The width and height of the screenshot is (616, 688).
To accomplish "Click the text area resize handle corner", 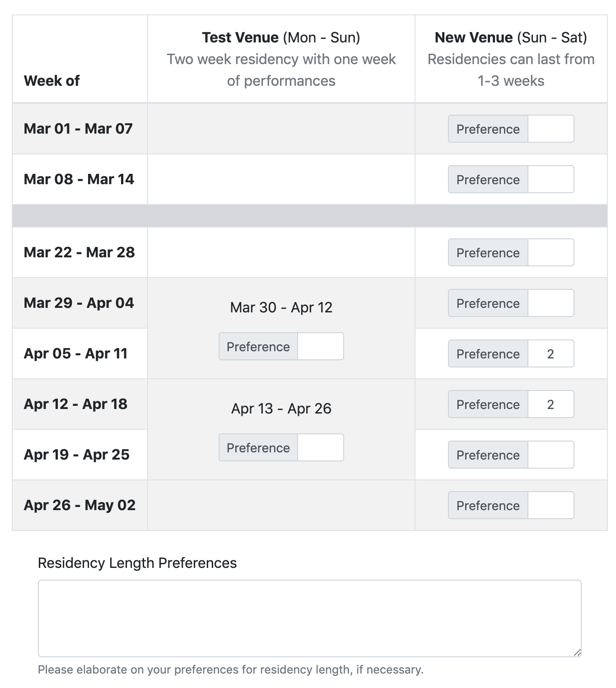I will [577, 652].
